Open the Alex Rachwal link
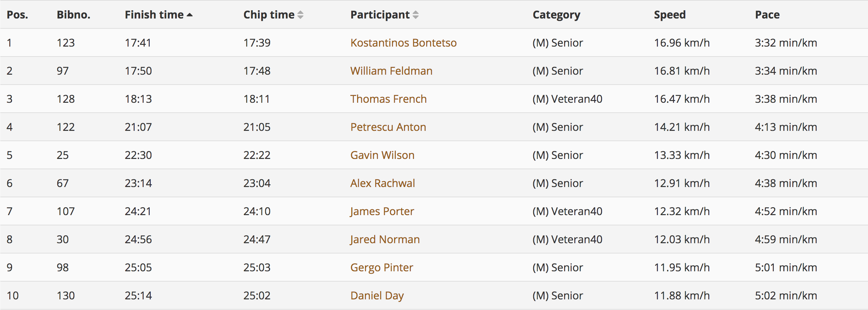Screen dimensions: 868x310 pyautogui.click(x=382, y=183)
